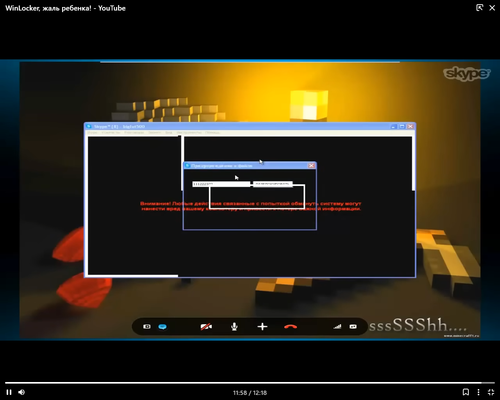Mute the player volume speaker icon
This screenshot has width=500, height=400.
point(22,392)
